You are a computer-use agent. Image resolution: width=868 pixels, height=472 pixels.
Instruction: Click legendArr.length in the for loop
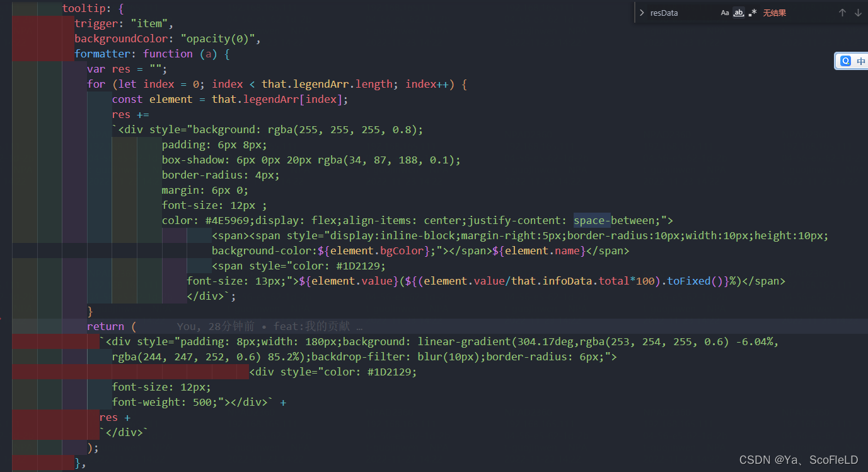tap(343, 84)
